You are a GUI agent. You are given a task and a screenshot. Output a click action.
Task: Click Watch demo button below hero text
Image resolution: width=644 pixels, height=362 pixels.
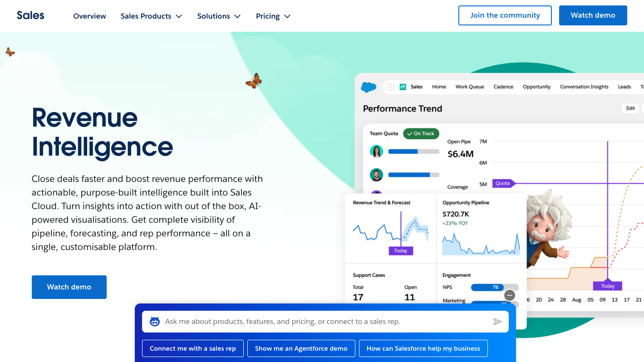click(69, 287)
